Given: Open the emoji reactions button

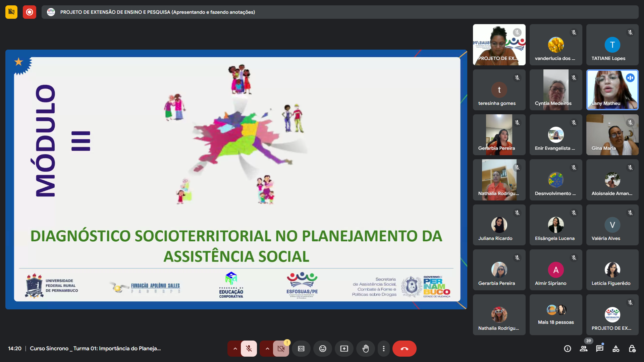Looking at the screenshot, I should [x=323, y=349].
